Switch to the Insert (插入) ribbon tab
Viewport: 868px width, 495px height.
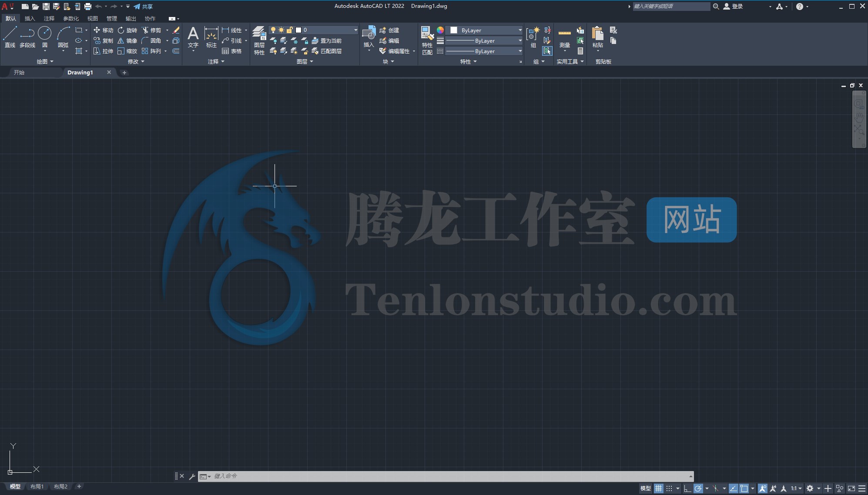click(30, 18)
